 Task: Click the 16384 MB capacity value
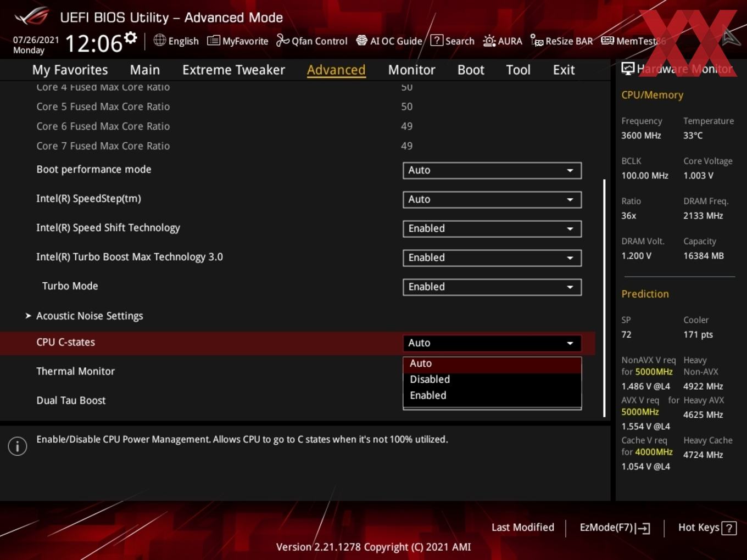[x=703, y=256]
